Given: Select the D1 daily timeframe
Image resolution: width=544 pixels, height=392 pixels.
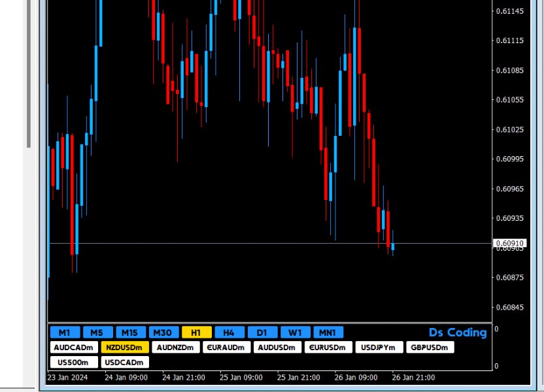Looking at the screenshot, I should pos(263,333).
